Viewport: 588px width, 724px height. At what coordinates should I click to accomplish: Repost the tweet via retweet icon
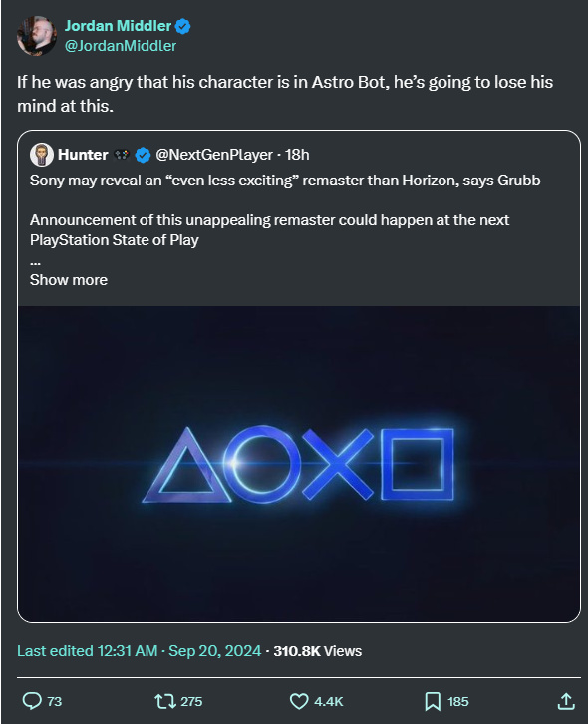[x=165, y=701]
